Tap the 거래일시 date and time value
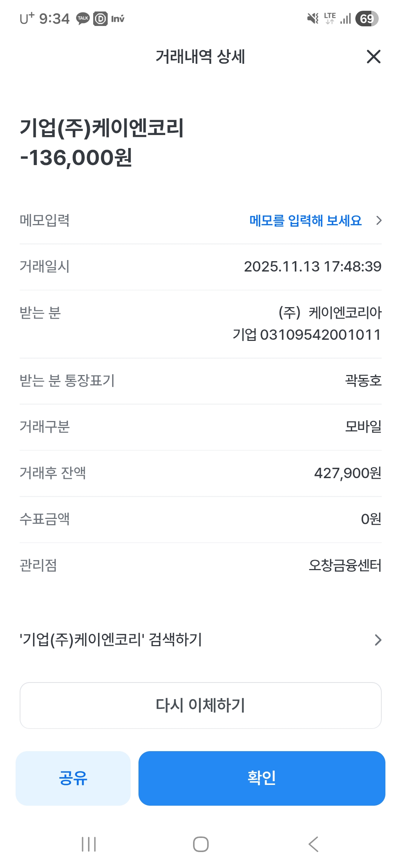401x868 pixels. (x=312, y=267)
